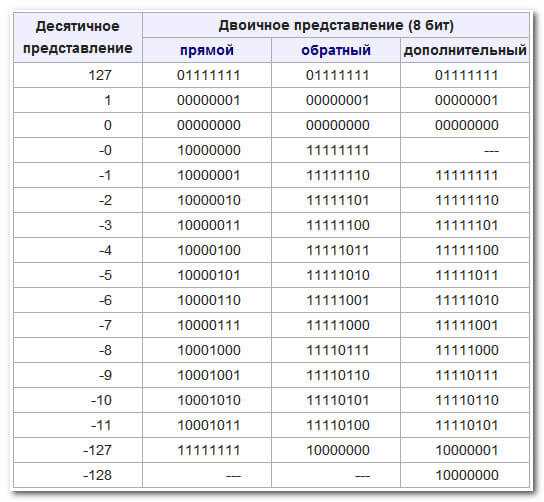
Task: Select the обратный code 11110110 for -9
Action: (x=338, y=375)
